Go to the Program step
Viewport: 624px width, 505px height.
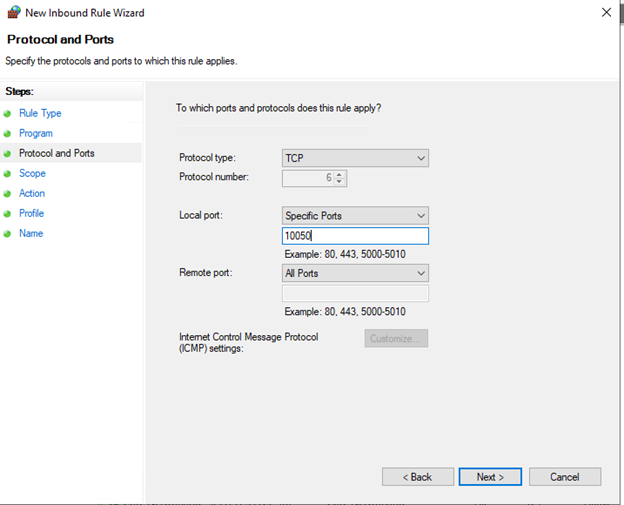36,133
